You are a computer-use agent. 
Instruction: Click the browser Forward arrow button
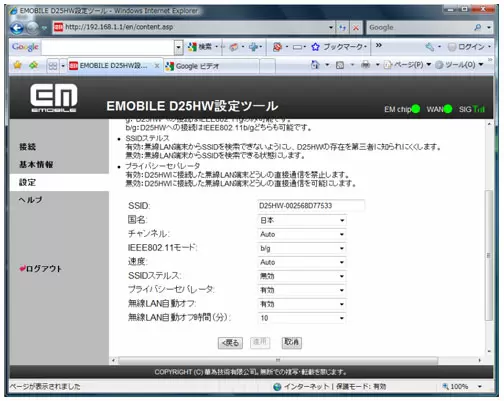pyautogui.click(x=32, y=28)
